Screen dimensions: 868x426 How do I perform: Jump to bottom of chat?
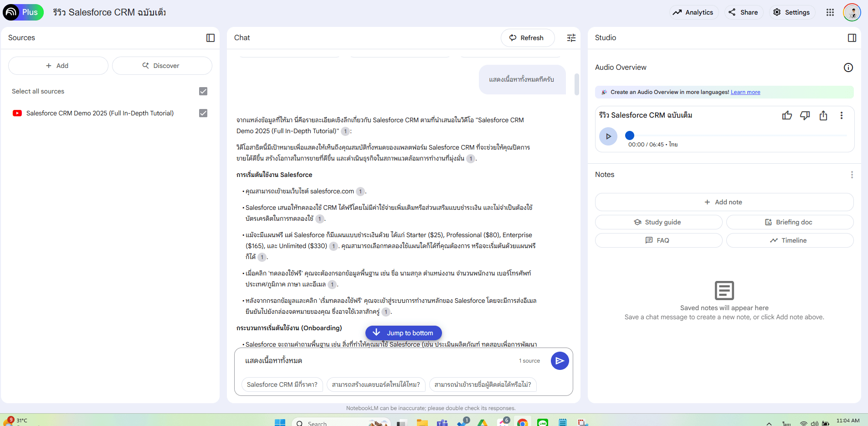click(403, 333)
